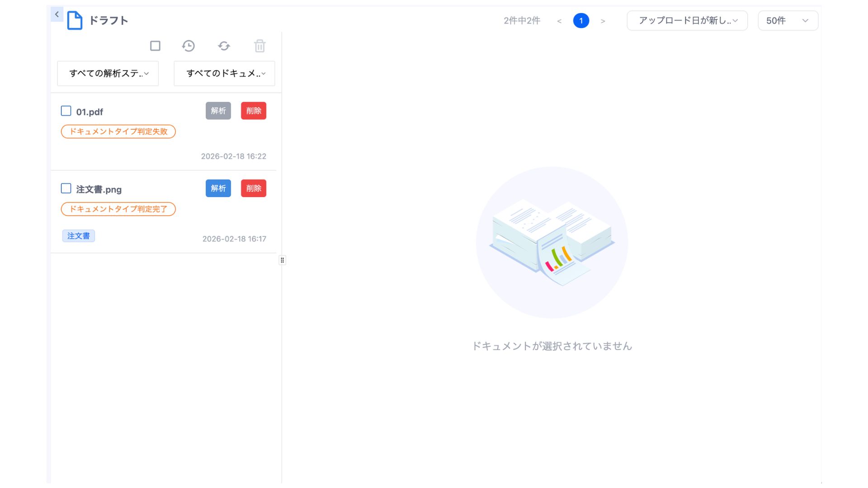Image resolution: width=868 pixels, height=488 pixels.
Task: Click the panel resize drag handle
Action: click(x=282, y=260)
